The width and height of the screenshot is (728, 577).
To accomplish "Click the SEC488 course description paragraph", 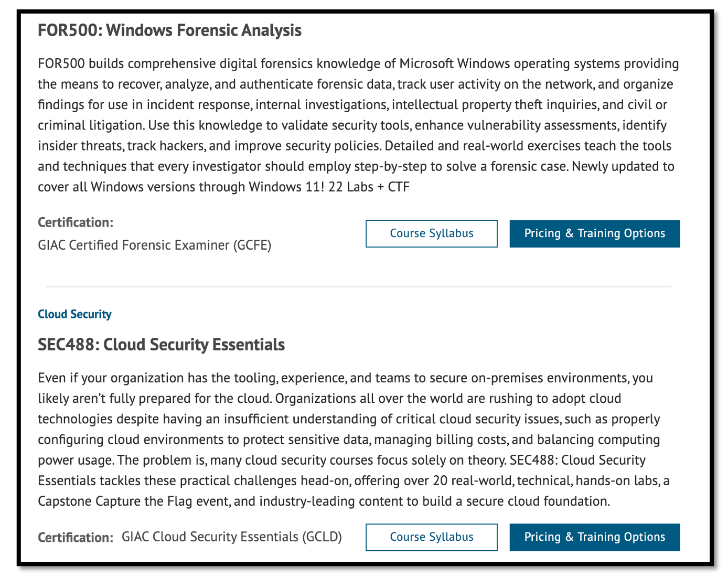I will point(354,440).
